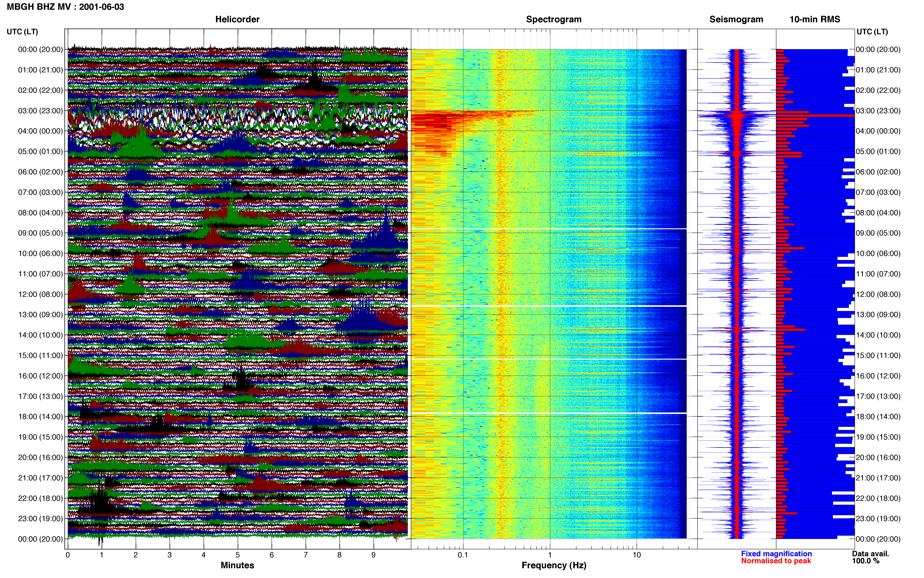Click left time label '09:00 (05:00)'
The height and width of the screenshot is (578, 924).
[40, 233]
